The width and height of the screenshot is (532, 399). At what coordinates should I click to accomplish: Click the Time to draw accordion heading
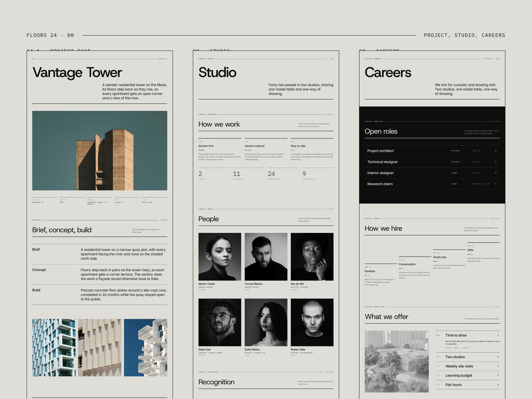click(456, 335)
